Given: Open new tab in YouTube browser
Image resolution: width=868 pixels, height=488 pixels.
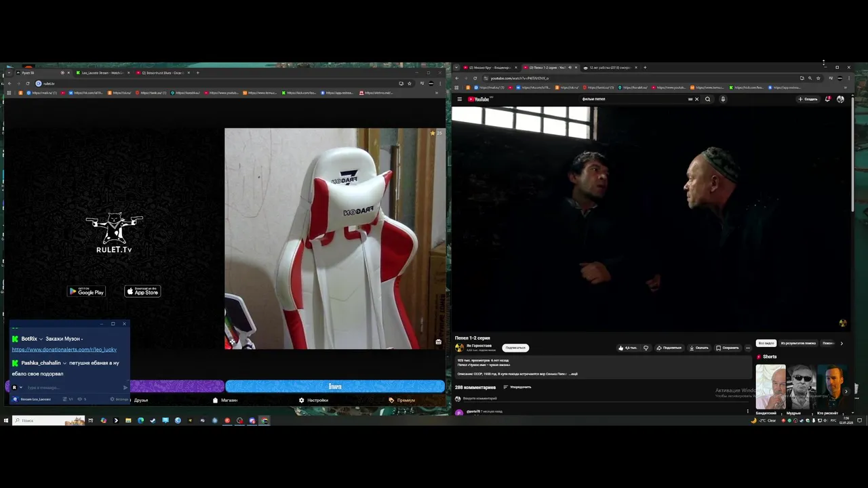Looking at the screenshot, I should coord(645,68).
